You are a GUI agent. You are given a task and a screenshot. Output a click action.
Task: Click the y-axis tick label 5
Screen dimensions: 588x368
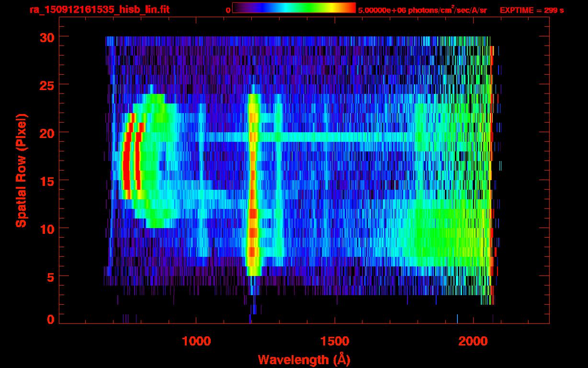[51, 276]
